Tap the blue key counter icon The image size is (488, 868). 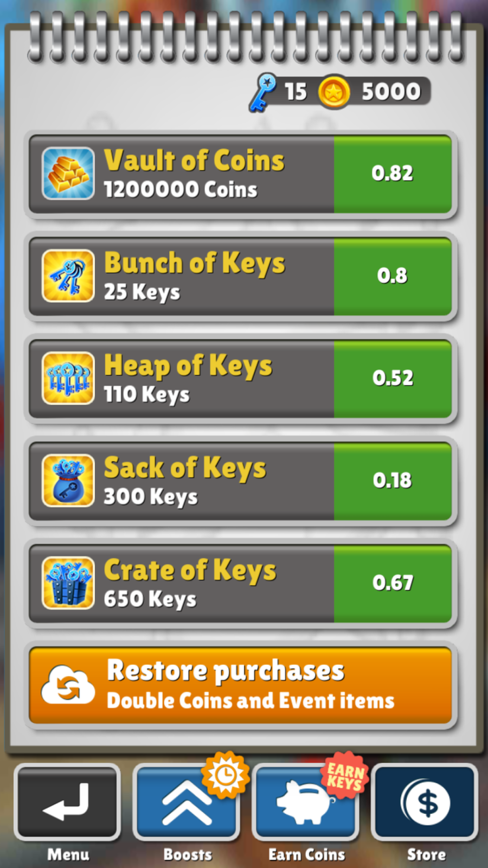tap(263, 92)
